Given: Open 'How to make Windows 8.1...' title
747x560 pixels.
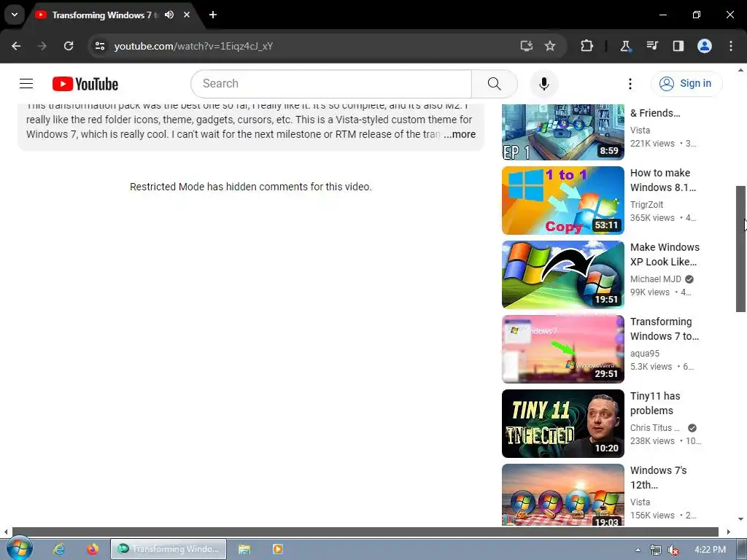Looking at the screenshot, I should 663,180.
